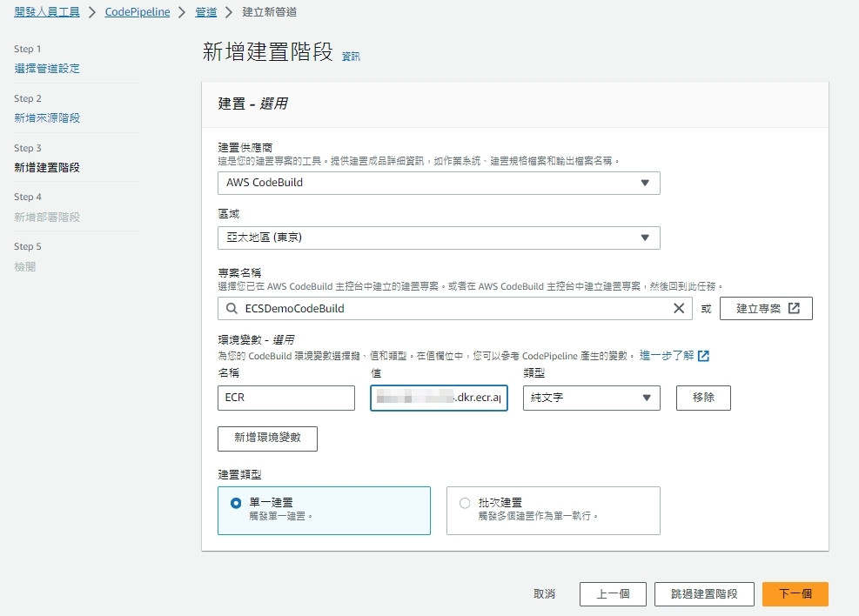Click the 建置 - 選用 section header
Viewport: 859px width, 616px height.
pos(252,104)
